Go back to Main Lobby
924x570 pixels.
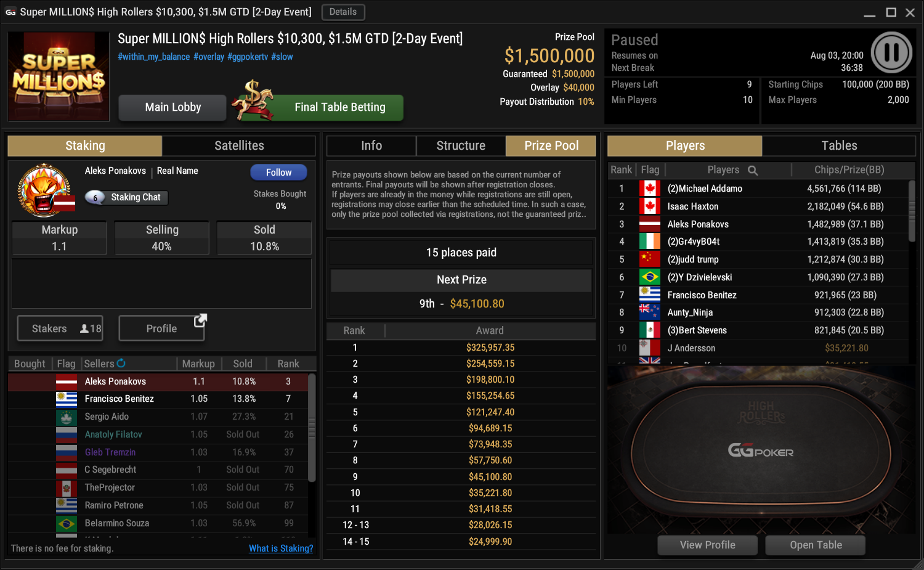coord(173,107)
